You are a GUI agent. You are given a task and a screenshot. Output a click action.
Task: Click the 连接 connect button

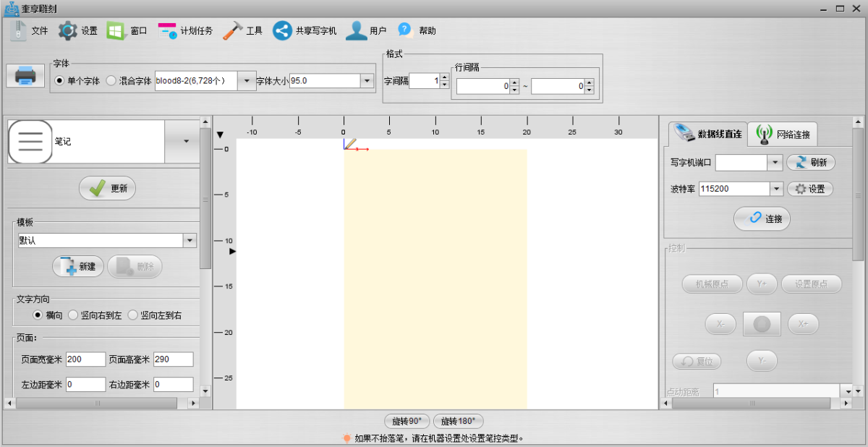point(762,218)
